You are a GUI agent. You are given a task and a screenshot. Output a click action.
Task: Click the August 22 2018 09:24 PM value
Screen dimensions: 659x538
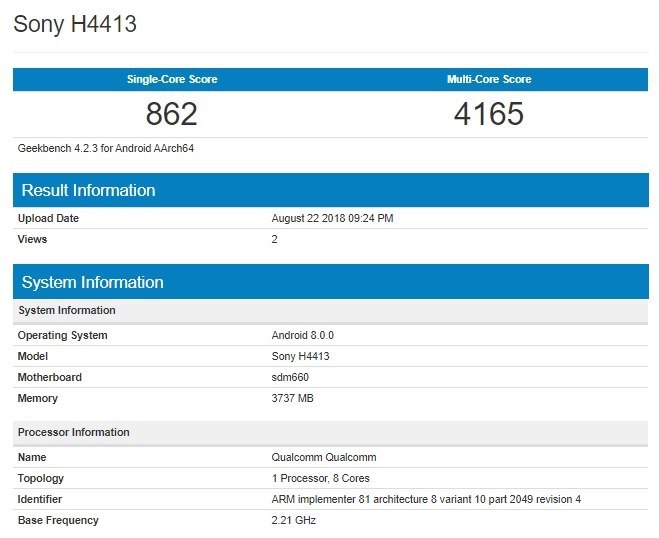[x=332, y=218]
